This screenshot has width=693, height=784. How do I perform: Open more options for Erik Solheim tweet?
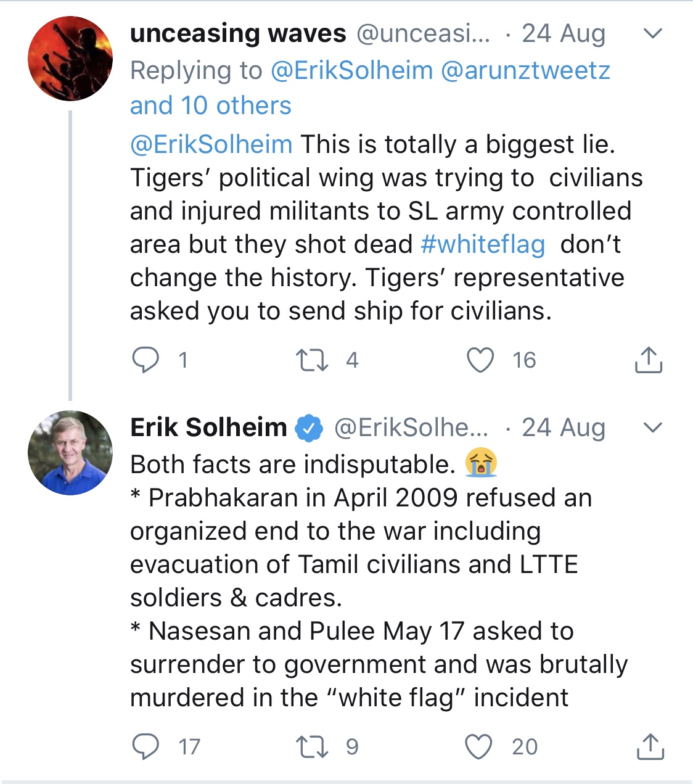(652, 427)
